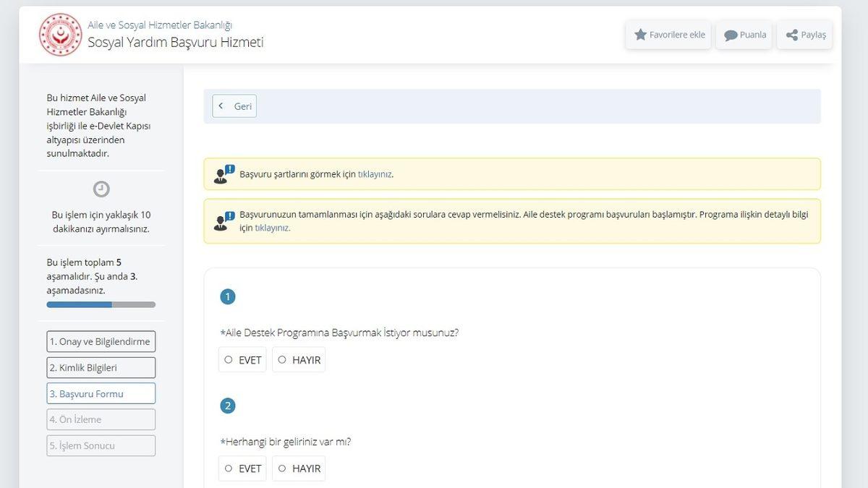Open the başvuru şartları tıklayınız link
Viewport: 868px width, 488px height.
click(377, 174)
